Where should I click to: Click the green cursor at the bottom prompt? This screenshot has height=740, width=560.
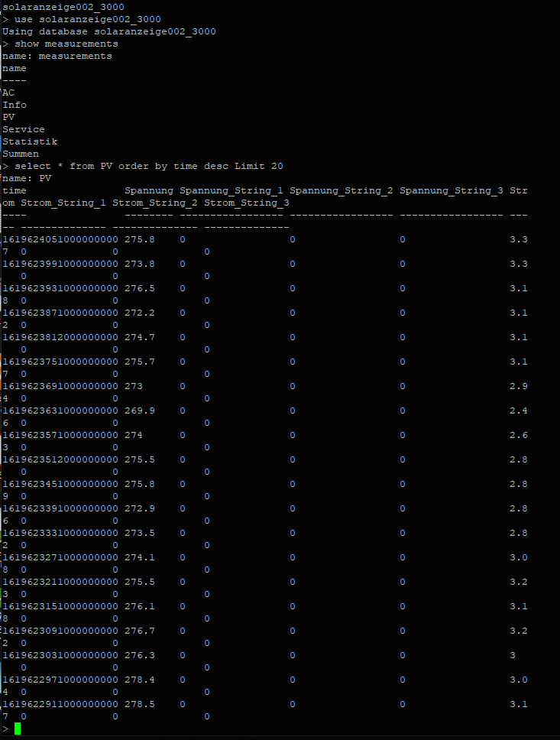coord(18,729)
